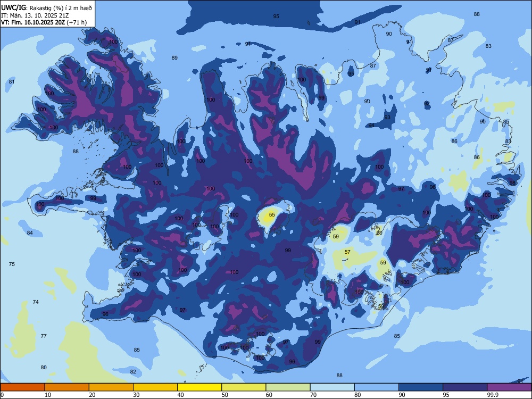Choose the bright yellow 40–50 legend swatch
Viewport: 532px width, 399px height.
tap(199, 387)
